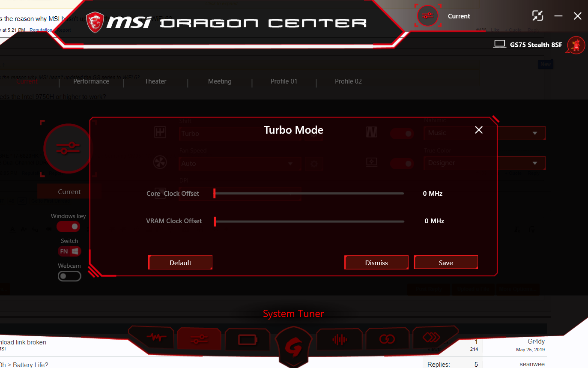Viewport: 588px width, 368px height.
Task: Click the System Tuner label above bottom bar
Action: click(x=293, y=314)
